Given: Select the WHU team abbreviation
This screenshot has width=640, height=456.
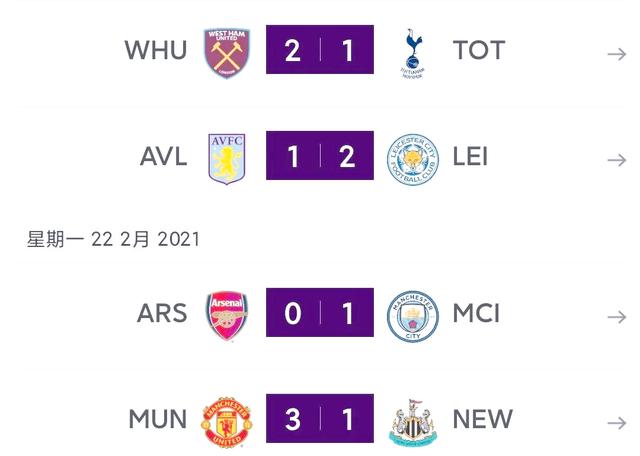Looking at the screenshot, I should (x=155, y=50).
